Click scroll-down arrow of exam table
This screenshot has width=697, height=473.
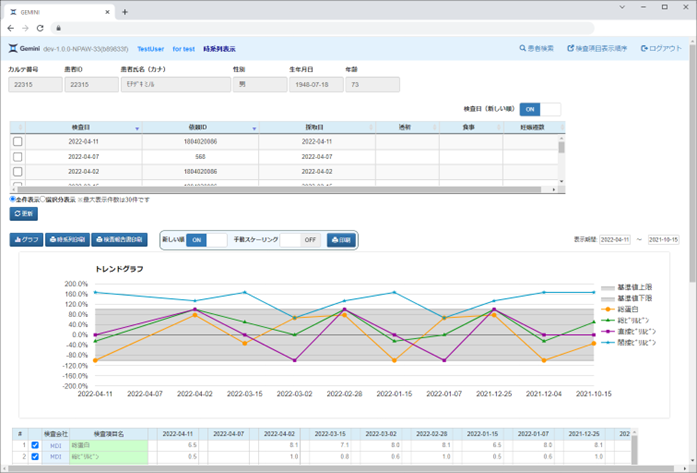[561, 181]
